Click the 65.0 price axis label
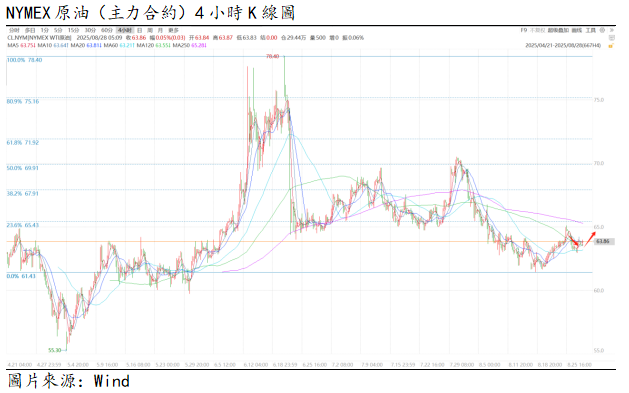 tap(599, 227)
